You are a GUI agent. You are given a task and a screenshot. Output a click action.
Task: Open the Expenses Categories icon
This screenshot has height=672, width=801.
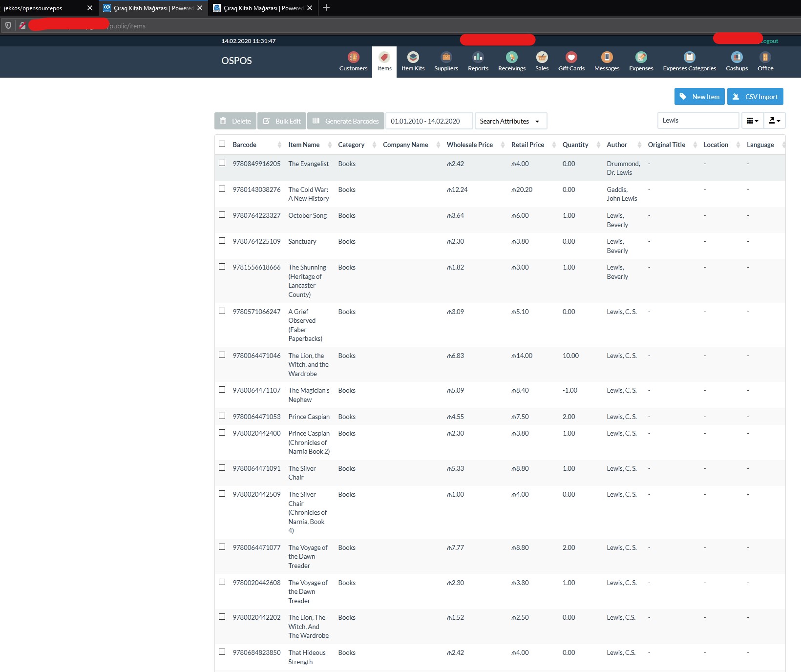pos(689,57)
